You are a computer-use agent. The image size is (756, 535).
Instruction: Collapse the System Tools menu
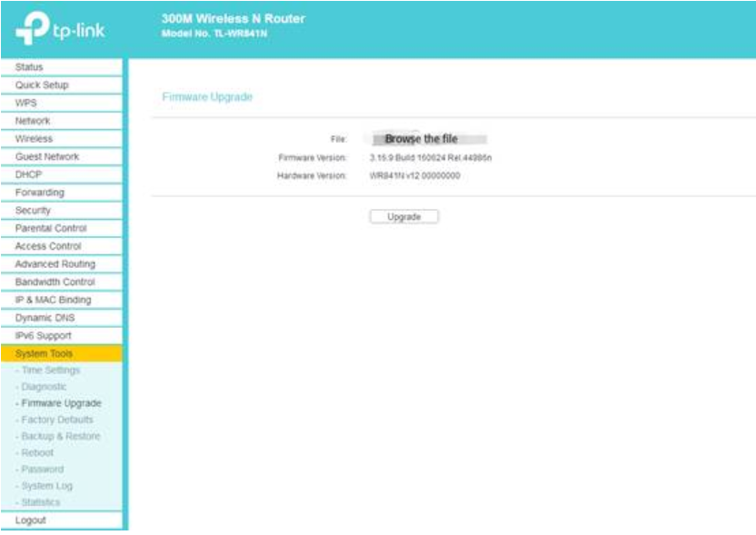(61, 353)
